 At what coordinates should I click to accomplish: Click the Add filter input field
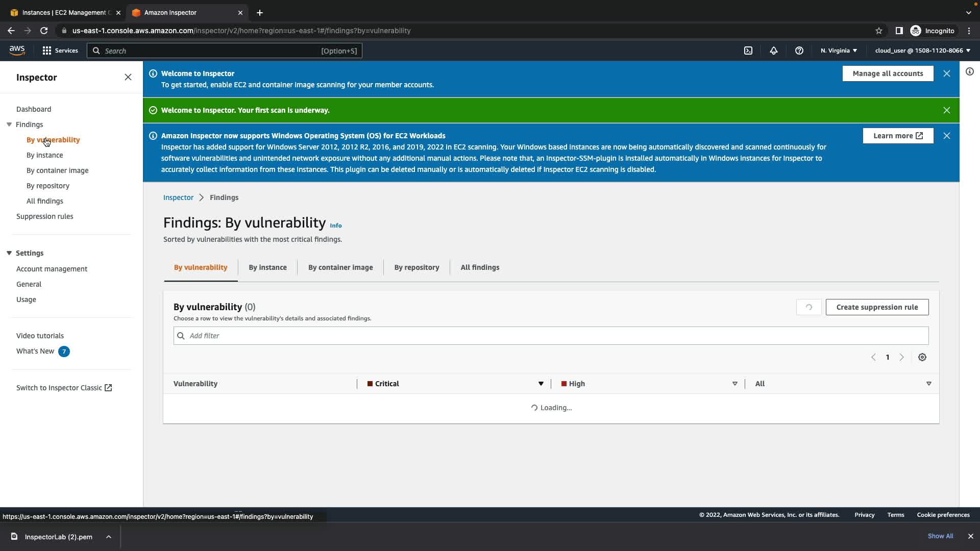coord(551,336)
